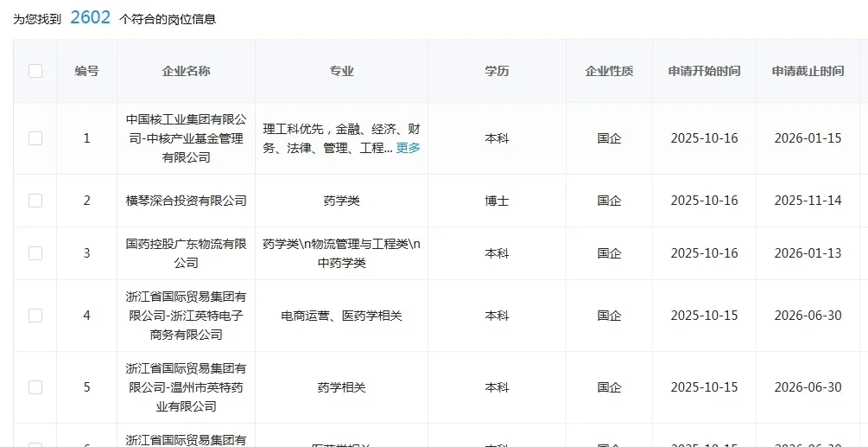The width and height of the screenshot is (868, 447).
Task: Click deadline 2026-06-30 in row 4
Action: (808, 316)
